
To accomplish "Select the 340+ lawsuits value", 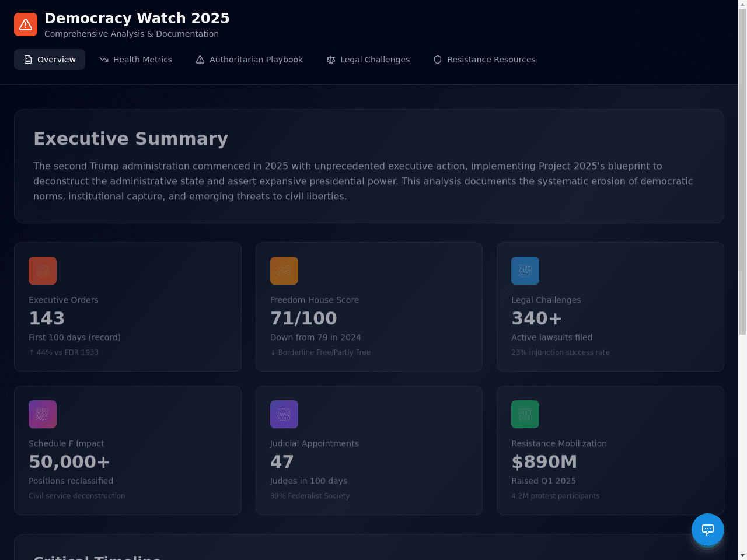I will pos(536,318).
